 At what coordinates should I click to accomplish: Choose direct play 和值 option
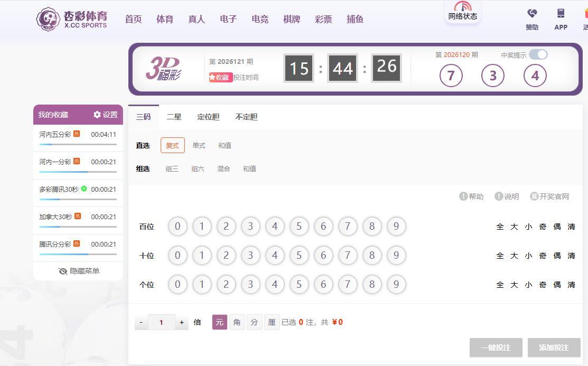(225, 145)
